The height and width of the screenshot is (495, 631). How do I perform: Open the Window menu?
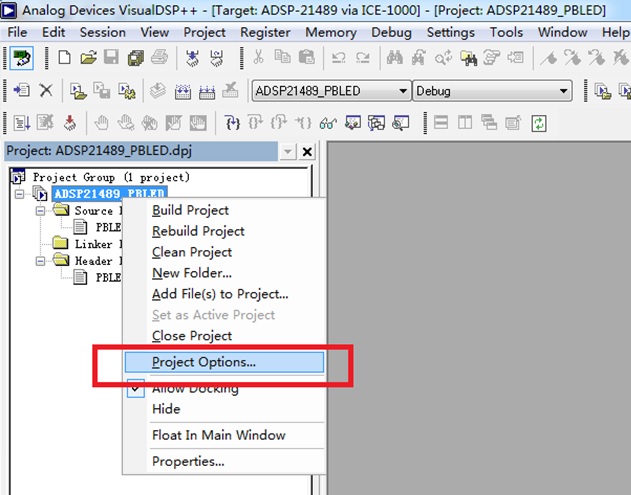(x=563, y=32)
